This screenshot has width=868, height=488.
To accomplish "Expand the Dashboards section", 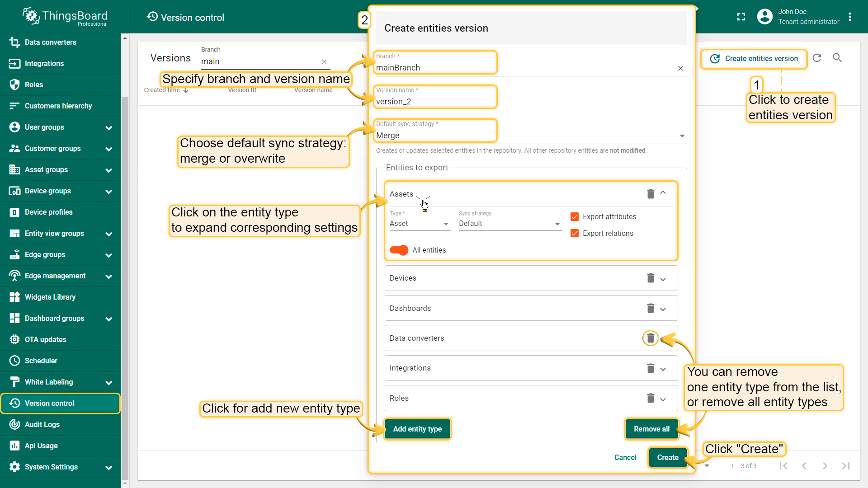I will (x=663, y=310).
